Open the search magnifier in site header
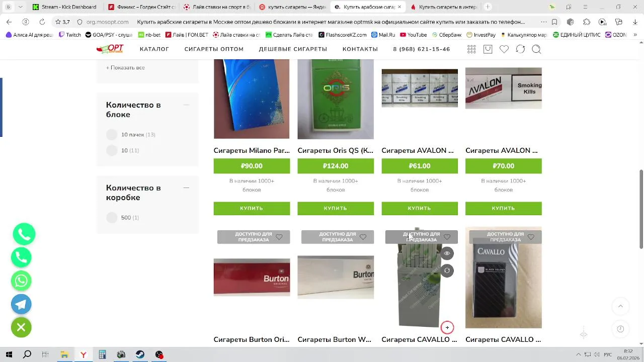The height and width of the screenshot is (362, 644). [x=537, y=49]
